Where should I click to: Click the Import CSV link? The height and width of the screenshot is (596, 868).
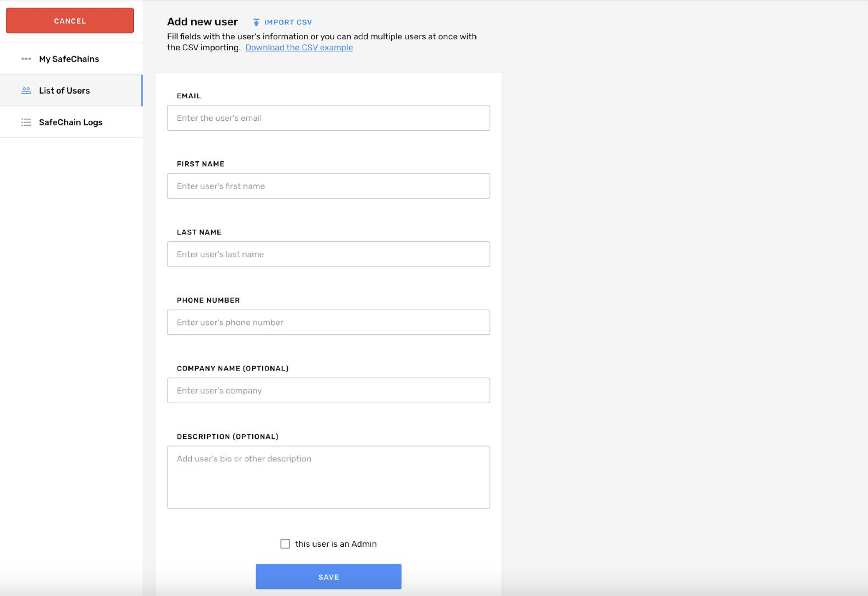(x=287, y=22)
